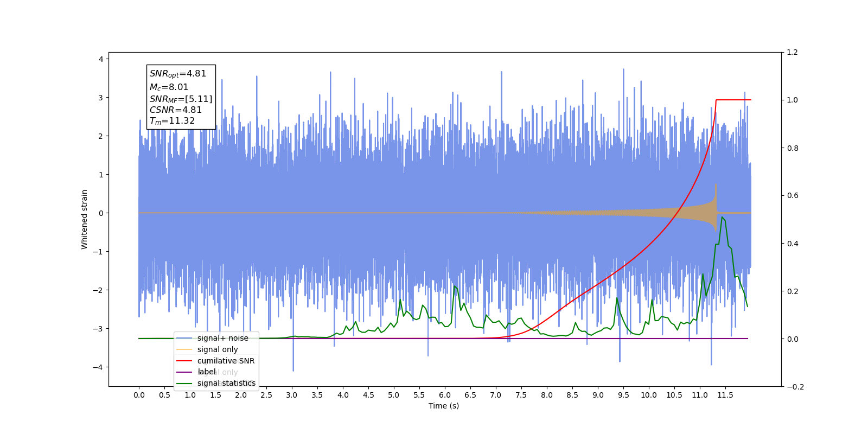Click the 'cumilative SNR' legend entry

pos(226,361)
